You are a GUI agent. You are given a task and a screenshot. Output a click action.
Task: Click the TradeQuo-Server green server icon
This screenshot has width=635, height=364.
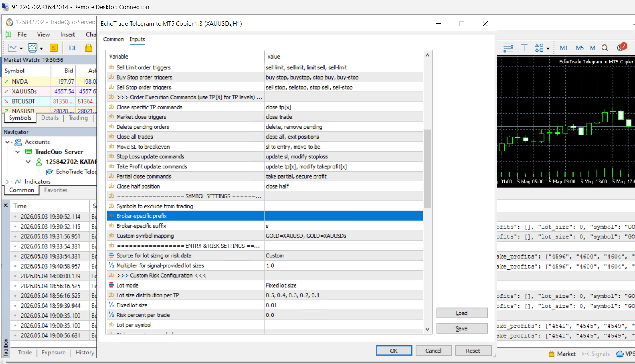[x=29, y=152]
